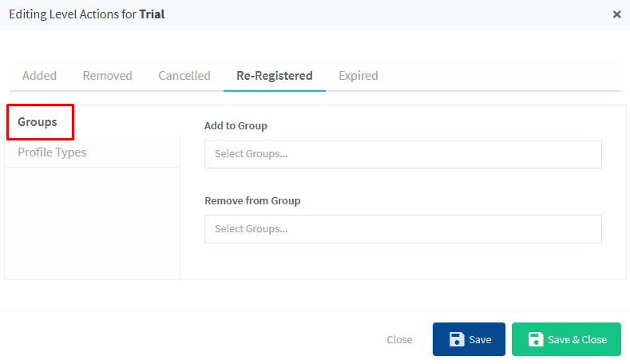Click the 'Add to Group' label
The image size is (630, 364).
point(236,126)
